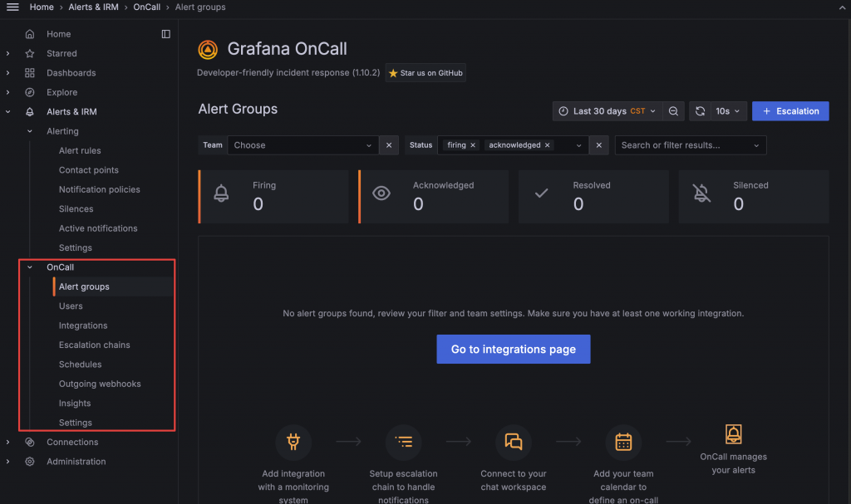
Task: Open Silences in sidebar
Action: coord(76,209)
